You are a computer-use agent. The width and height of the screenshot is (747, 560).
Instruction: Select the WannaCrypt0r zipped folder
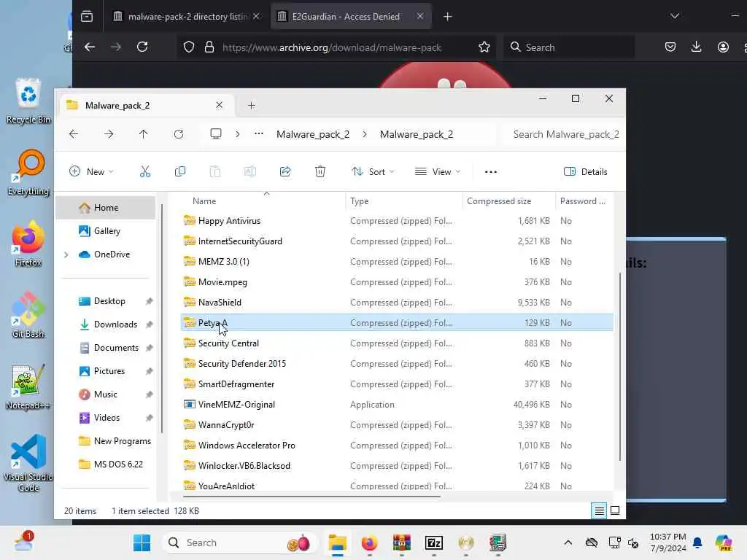click(x=397, y=425)
